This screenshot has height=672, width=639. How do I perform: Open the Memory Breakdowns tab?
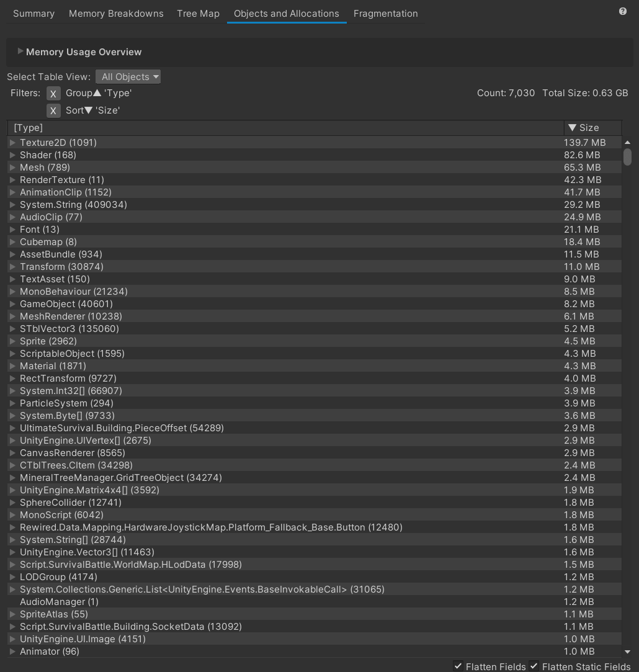point(116,13)
